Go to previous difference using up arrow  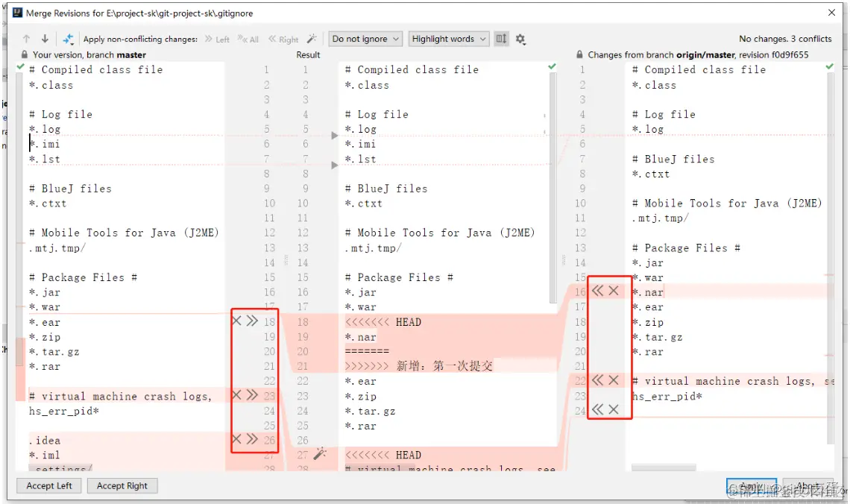point(27,39)
